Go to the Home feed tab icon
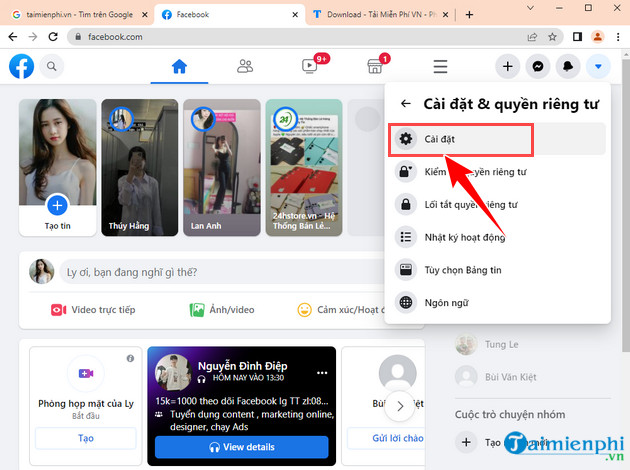 tap(179, 66)
